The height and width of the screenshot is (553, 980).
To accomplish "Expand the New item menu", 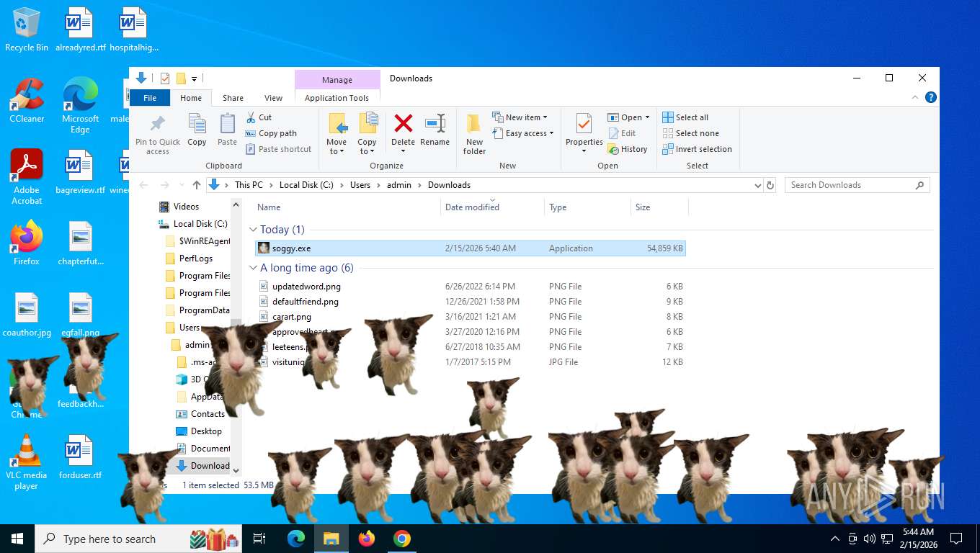I will 520,117.
